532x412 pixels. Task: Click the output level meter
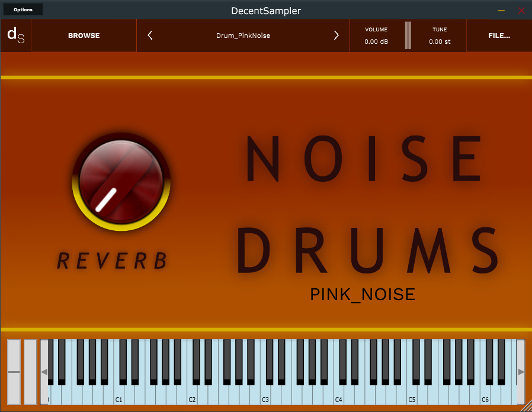click(408, 36)
